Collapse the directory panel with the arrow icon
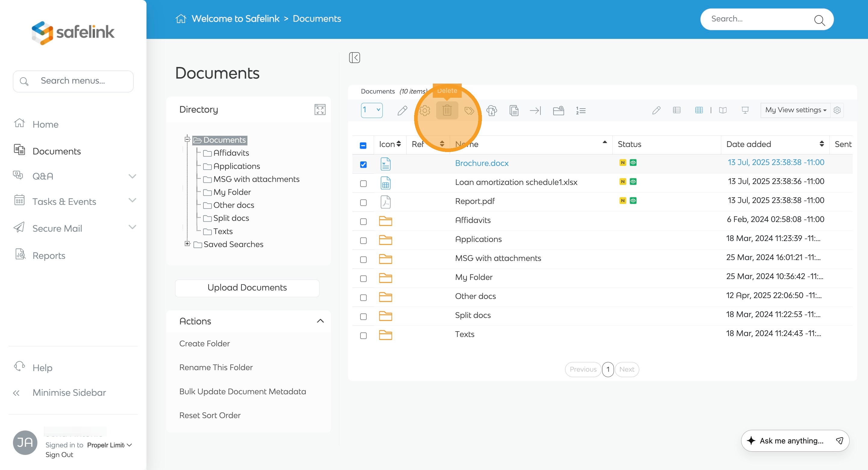 [x=354, y=58]
